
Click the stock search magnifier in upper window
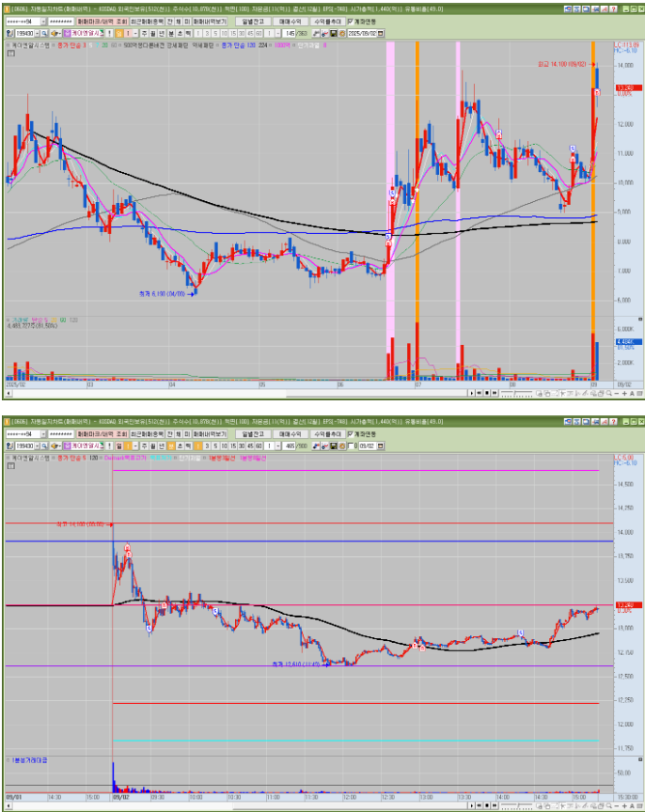[44, 33]
